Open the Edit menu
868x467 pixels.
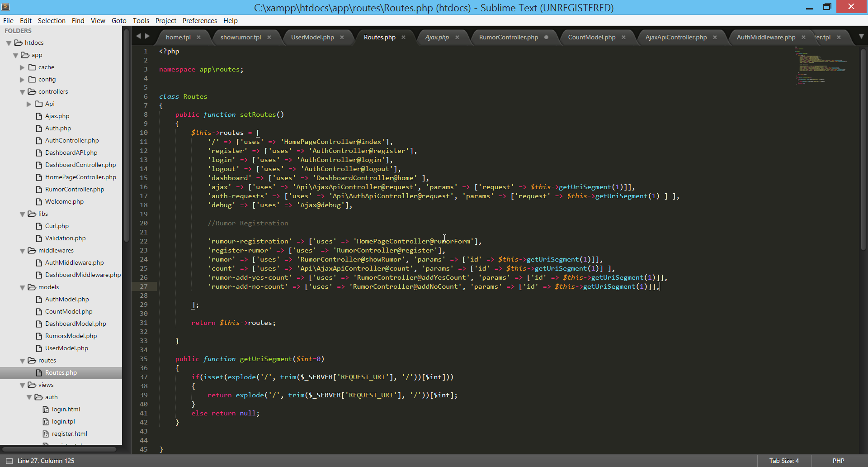point(26,21)
